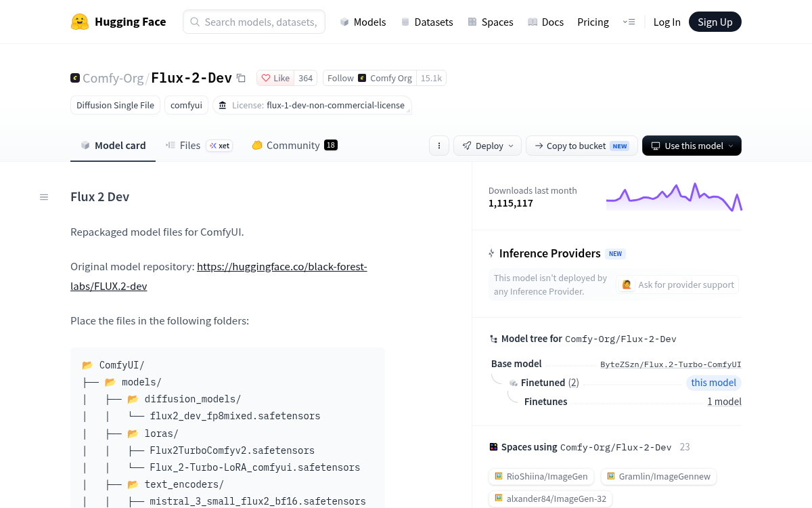Open table of contents hamburger icon
The height and width of the screenshot is (508, 812).
[x=44, y=197]
